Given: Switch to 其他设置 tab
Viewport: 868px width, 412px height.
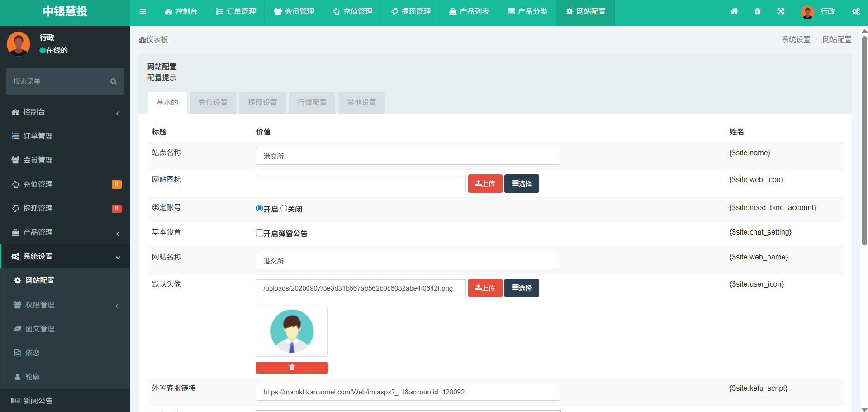Looking at the screenshot, I should click(361, 103).
